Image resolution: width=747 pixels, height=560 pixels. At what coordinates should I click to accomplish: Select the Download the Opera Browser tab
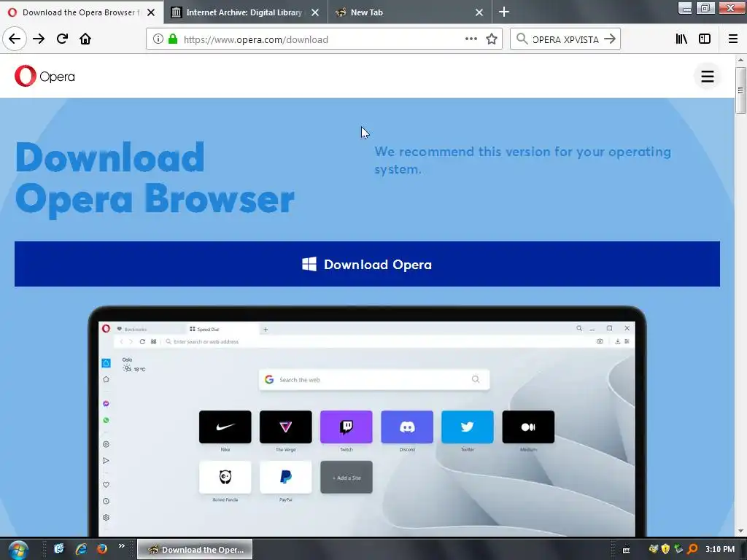click(x=82, y=12)
